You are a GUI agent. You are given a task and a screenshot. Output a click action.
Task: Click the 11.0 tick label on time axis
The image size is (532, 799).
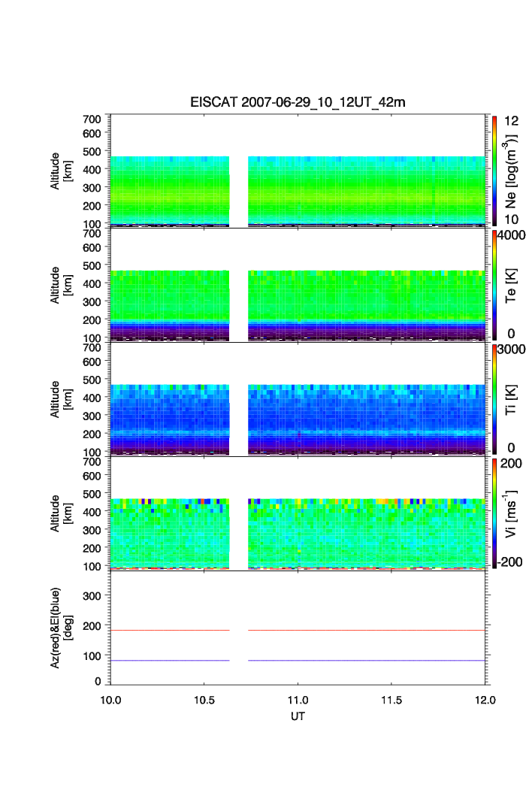pyautogui.click(x=298, y=700)
